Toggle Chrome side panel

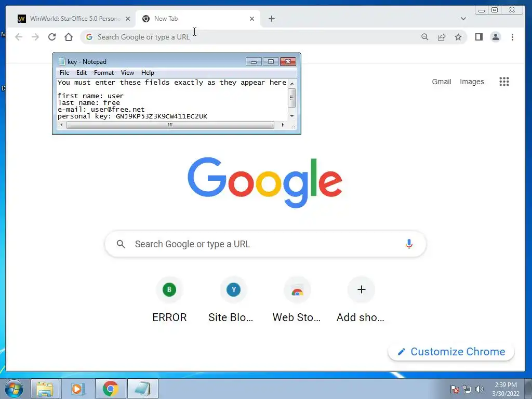click(478, 37)
